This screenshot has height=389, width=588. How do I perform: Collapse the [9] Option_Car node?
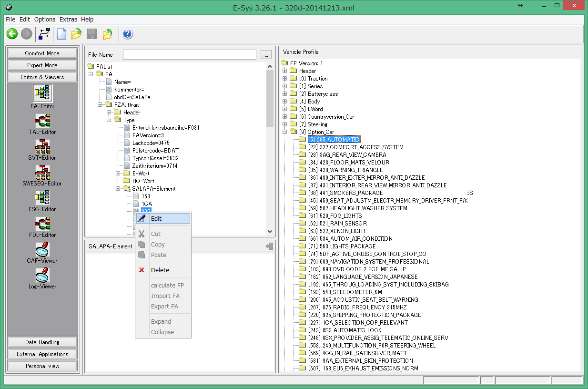point(285,132)
